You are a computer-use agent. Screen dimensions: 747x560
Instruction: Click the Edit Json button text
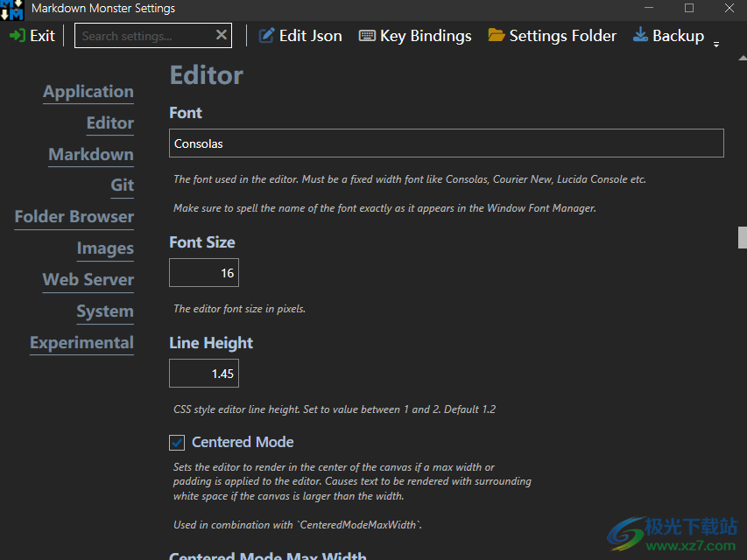311,36
